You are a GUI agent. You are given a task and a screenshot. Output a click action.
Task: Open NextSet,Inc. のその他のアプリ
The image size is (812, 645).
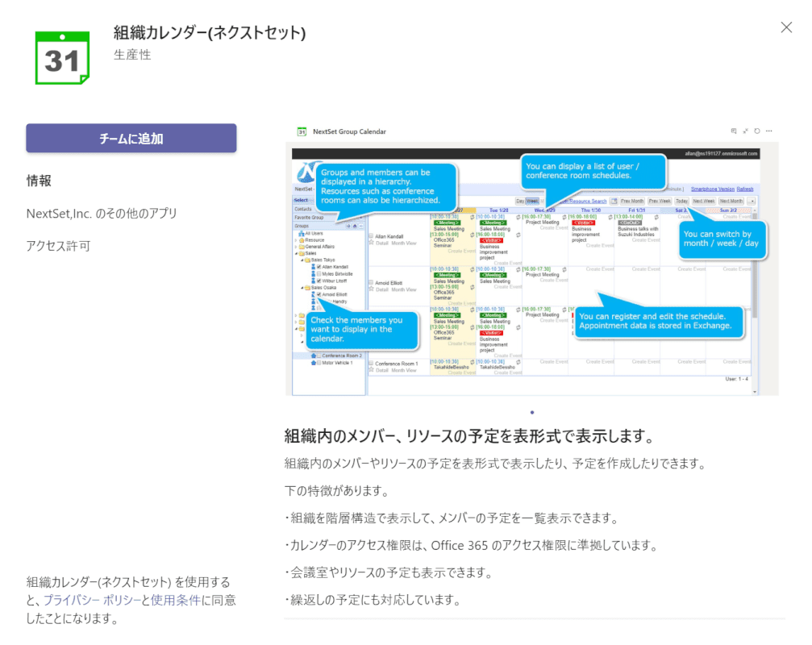point(102,214)
